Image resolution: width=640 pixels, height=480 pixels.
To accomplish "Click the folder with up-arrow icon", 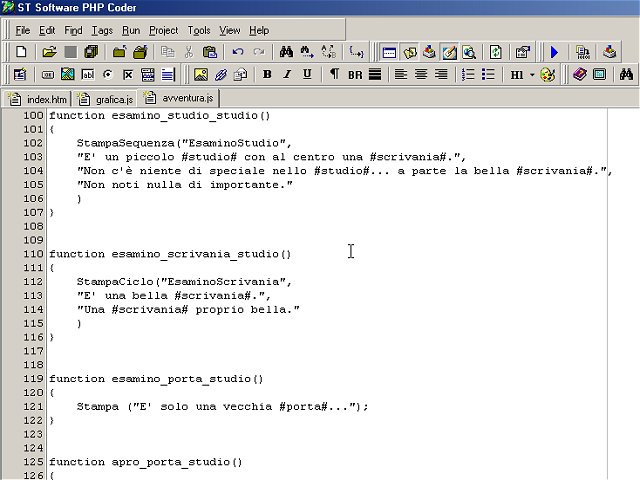I will pos(119,52).
